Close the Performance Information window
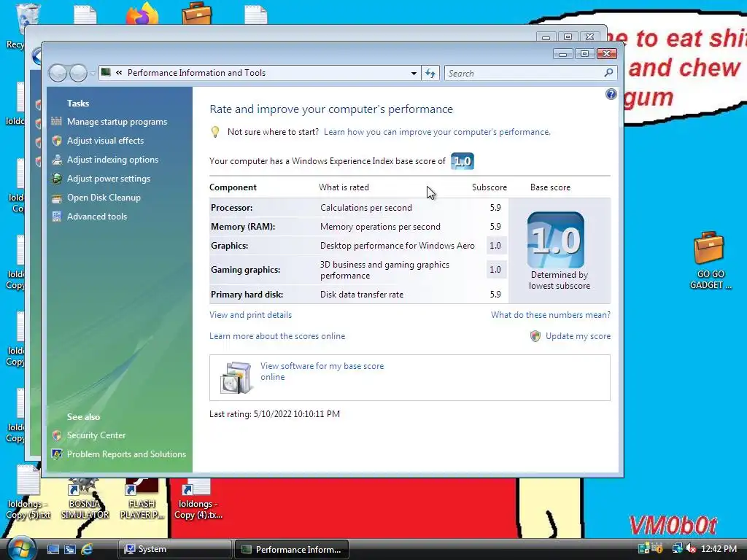 (x=606, y=53)
